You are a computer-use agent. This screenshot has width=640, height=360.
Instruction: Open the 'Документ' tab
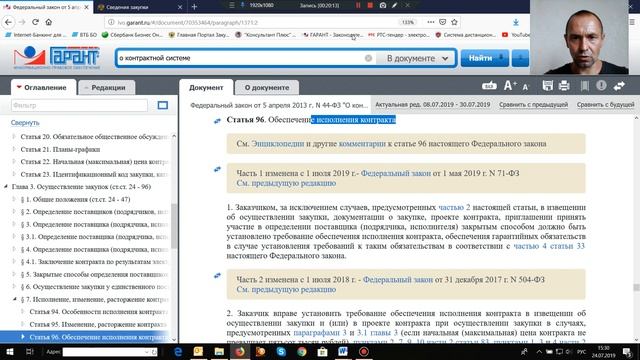tap(206, 87)
